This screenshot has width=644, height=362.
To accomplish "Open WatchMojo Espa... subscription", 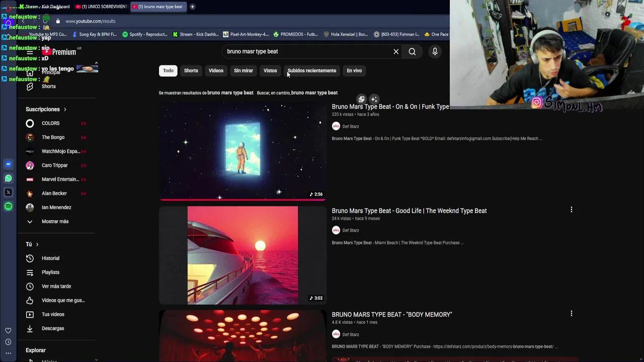I will (x=56, y=151).
